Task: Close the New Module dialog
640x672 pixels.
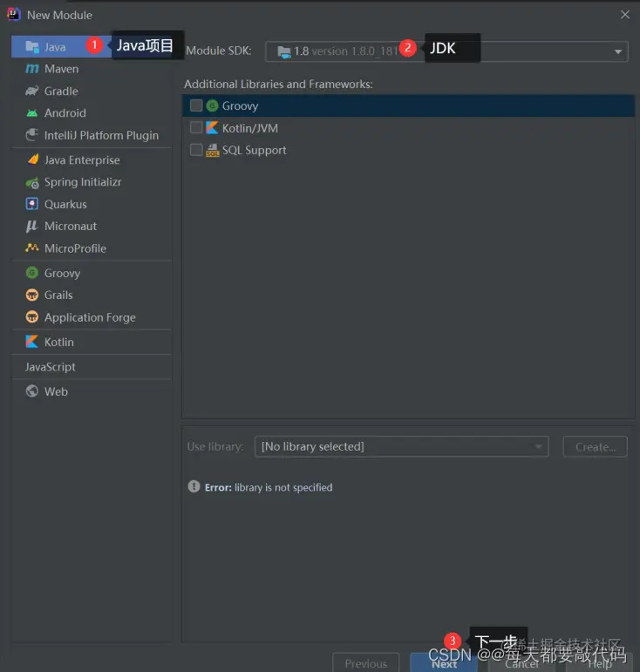Action: [x=625, y=15]
